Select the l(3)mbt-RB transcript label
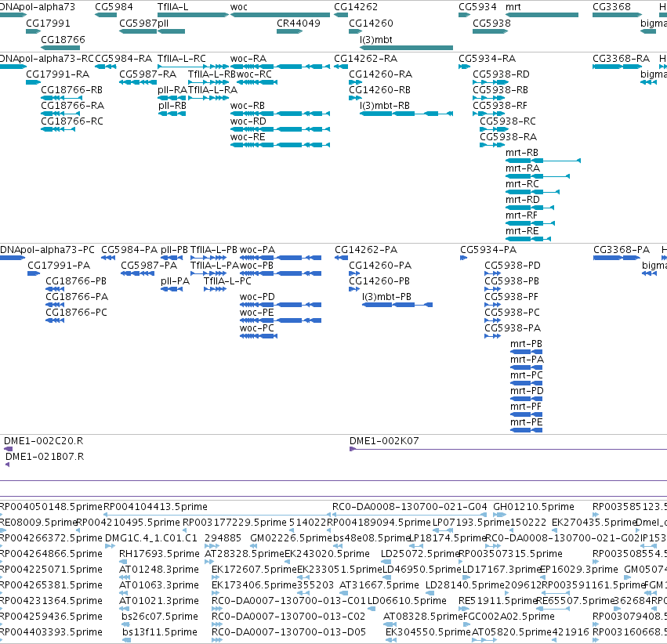 tap(385, 106)
